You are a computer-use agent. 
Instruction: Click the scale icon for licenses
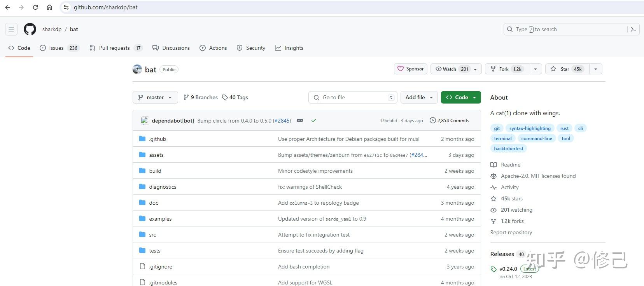point(493,176)
